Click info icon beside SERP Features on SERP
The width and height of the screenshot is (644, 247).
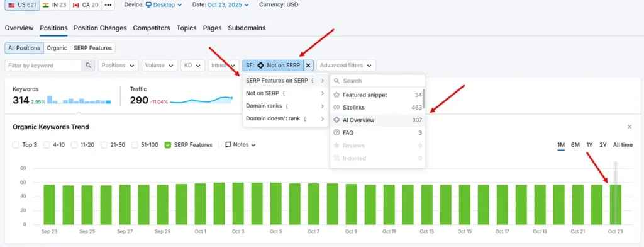tap(313, 81)
